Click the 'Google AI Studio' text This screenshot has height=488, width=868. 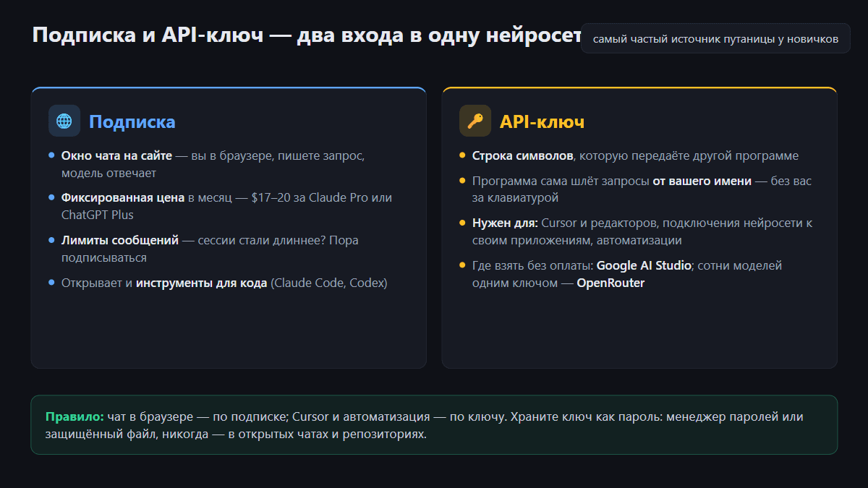click(644, 265)
